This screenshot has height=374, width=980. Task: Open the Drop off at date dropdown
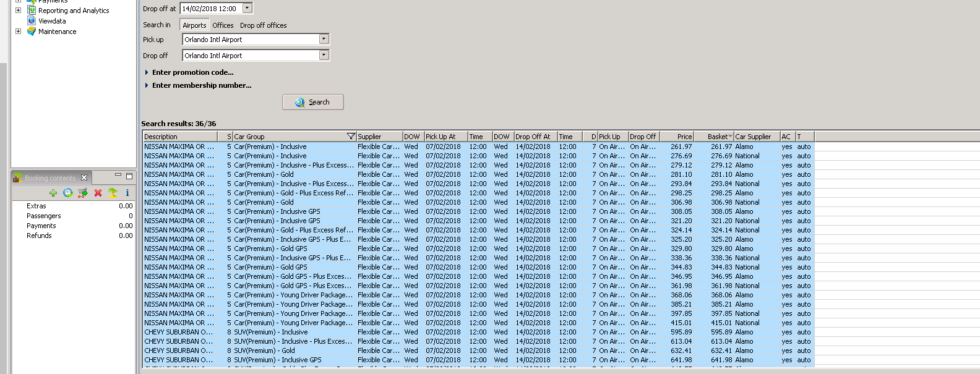247,9
